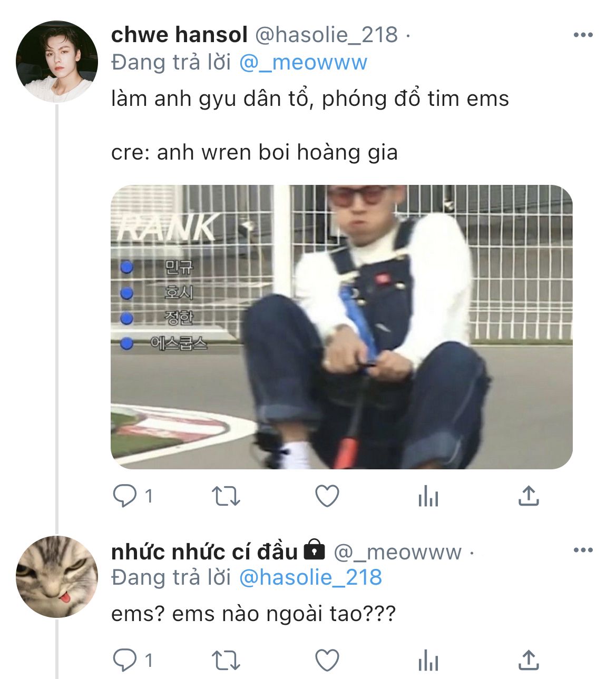Open the @_meowww mention link in first tweet
Screen dimensions: 616x679
tap(303, 63)
